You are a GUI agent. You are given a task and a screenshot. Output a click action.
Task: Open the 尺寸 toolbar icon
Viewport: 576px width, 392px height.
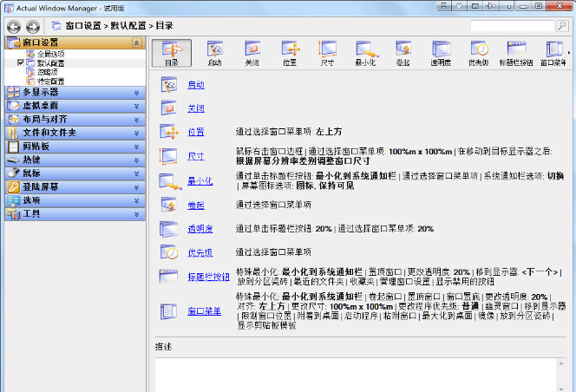pyautogui.click(x=327, y=53)
